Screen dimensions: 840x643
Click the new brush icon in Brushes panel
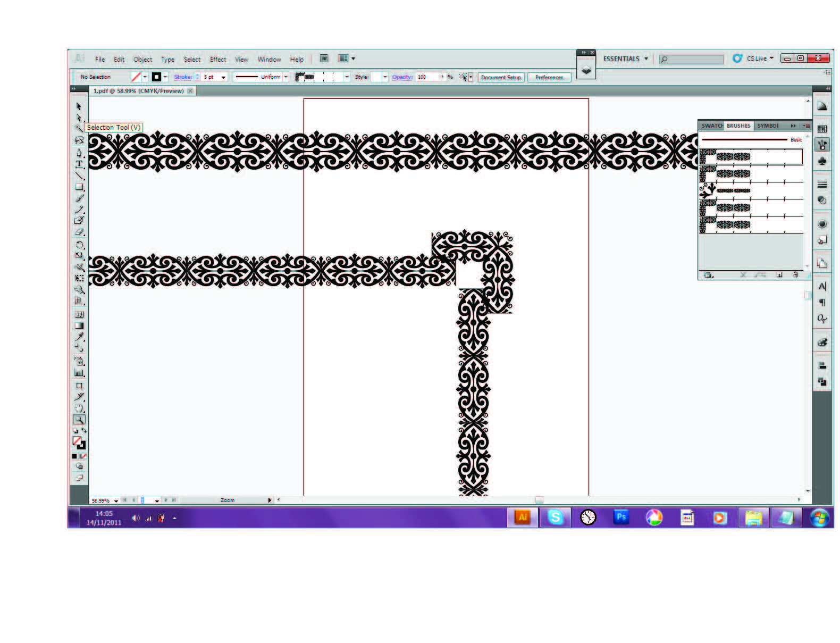(779, 275)
